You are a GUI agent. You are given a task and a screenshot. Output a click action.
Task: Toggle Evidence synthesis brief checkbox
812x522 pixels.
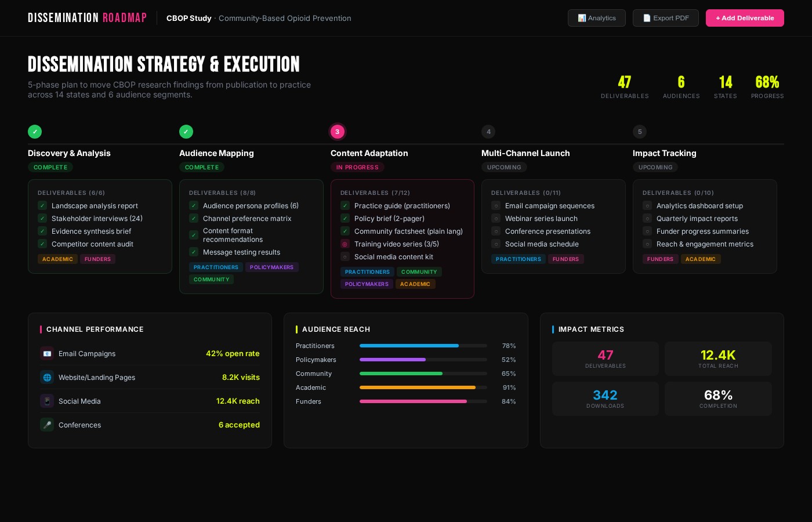point(42,231)
